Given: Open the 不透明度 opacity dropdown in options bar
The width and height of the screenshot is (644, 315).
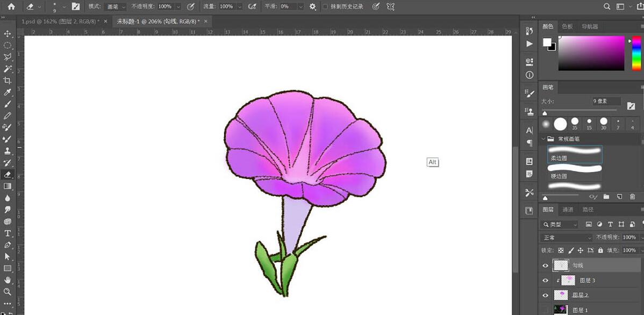Looking at the screenshot, I should click(x=177, y=7).
